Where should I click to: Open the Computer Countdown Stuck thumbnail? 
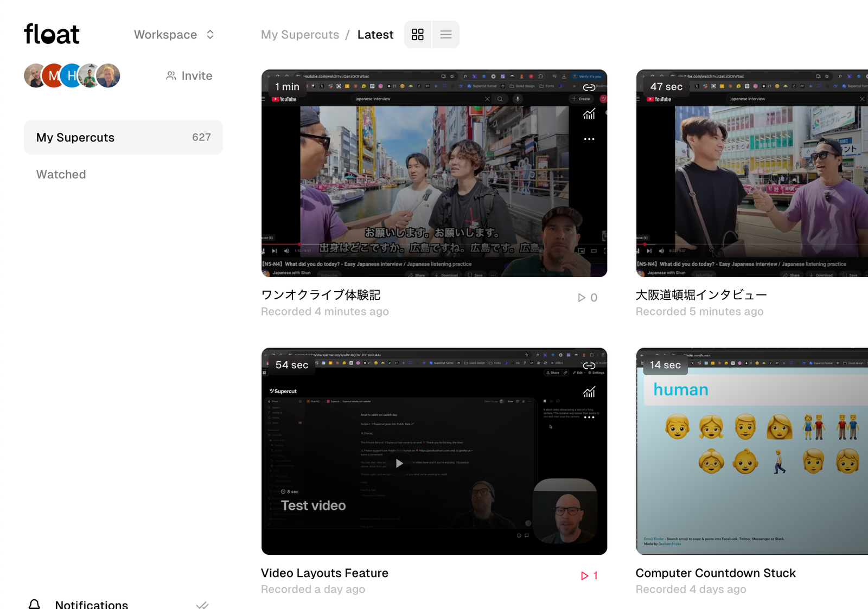pos(752,451)
